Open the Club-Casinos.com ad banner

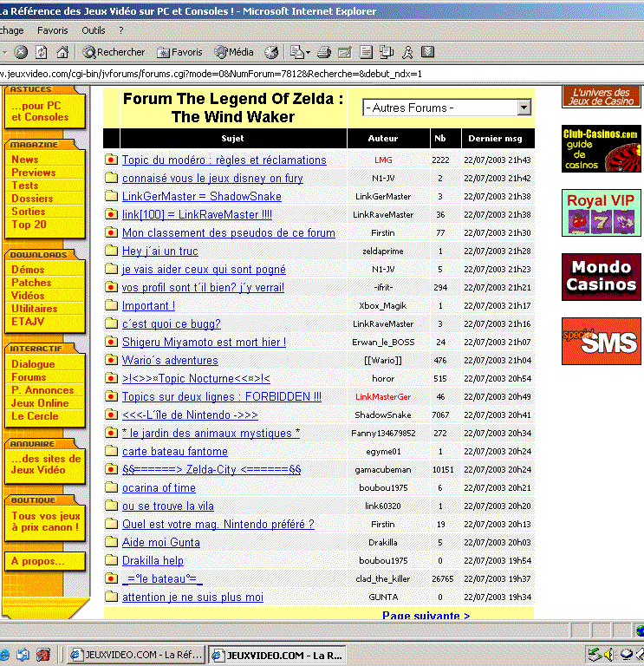click(602, 148)
